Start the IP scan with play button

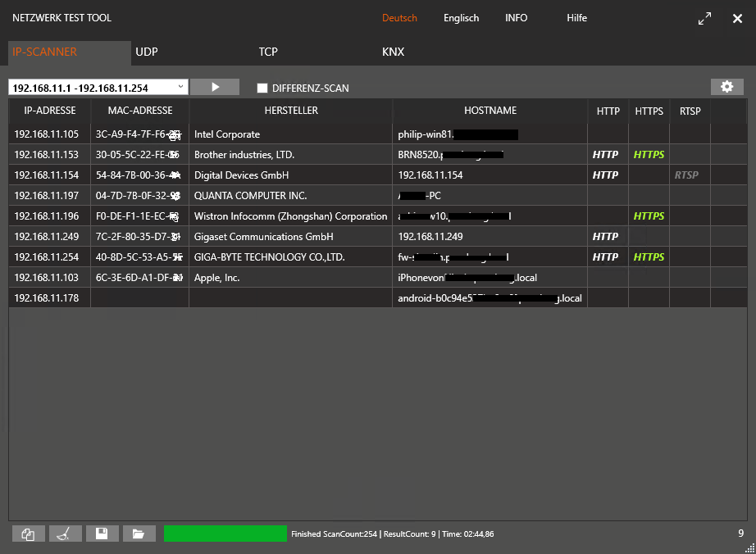(215, 87)
